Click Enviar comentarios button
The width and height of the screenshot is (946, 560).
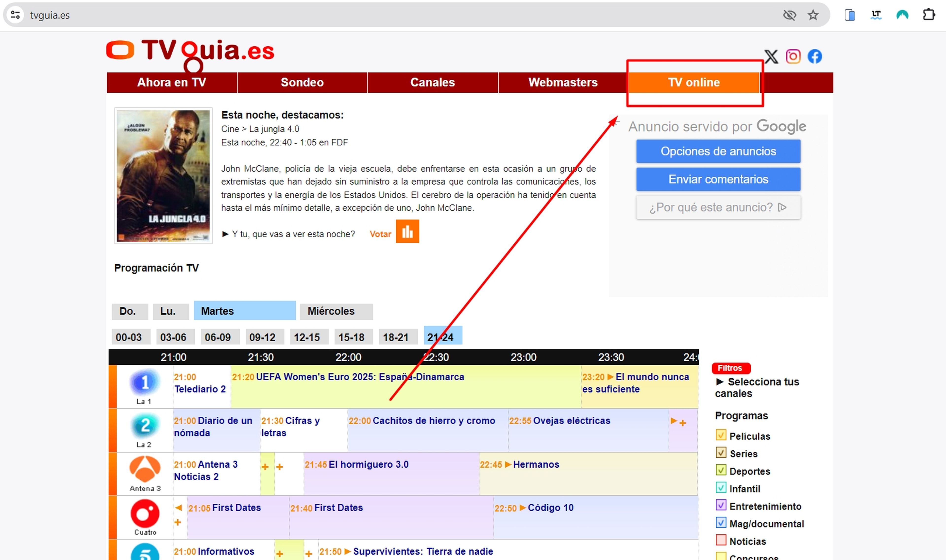coord(718,179)
